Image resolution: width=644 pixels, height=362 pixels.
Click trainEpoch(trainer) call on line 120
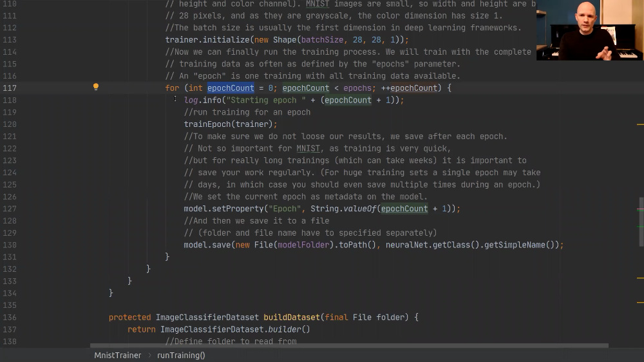tap(231, 124)
